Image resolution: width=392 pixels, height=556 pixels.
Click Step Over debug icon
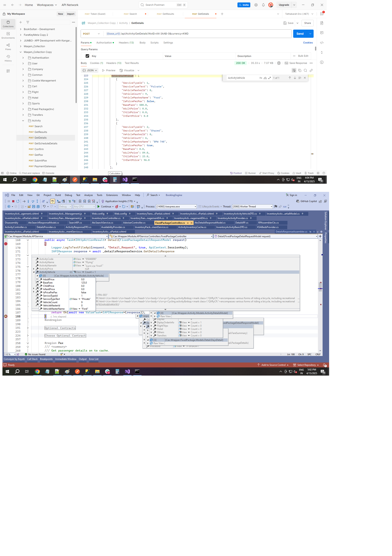(33, 201)
